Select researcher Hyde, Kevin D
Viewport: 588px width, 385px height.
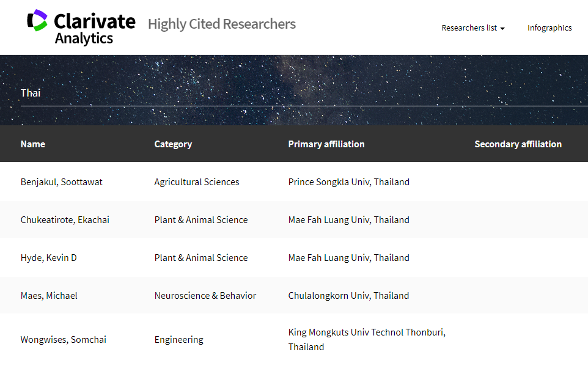[49, 258]
